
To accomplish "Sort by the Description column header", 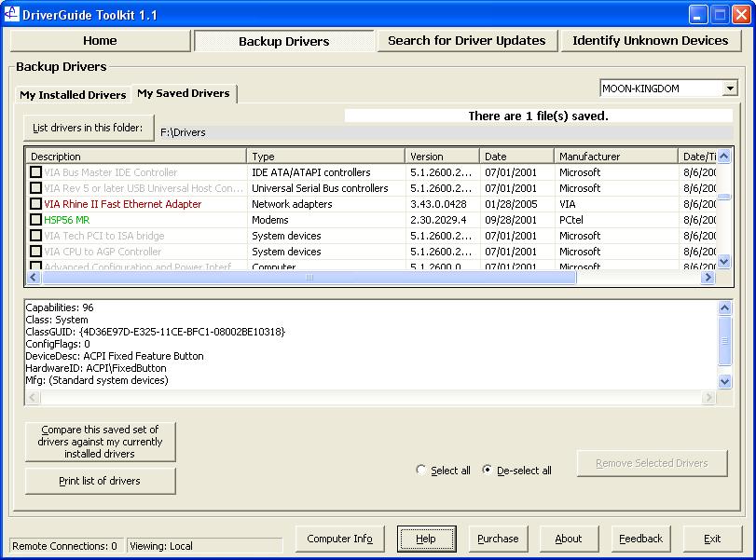I will pyautogui.click(x=136, y=157).
